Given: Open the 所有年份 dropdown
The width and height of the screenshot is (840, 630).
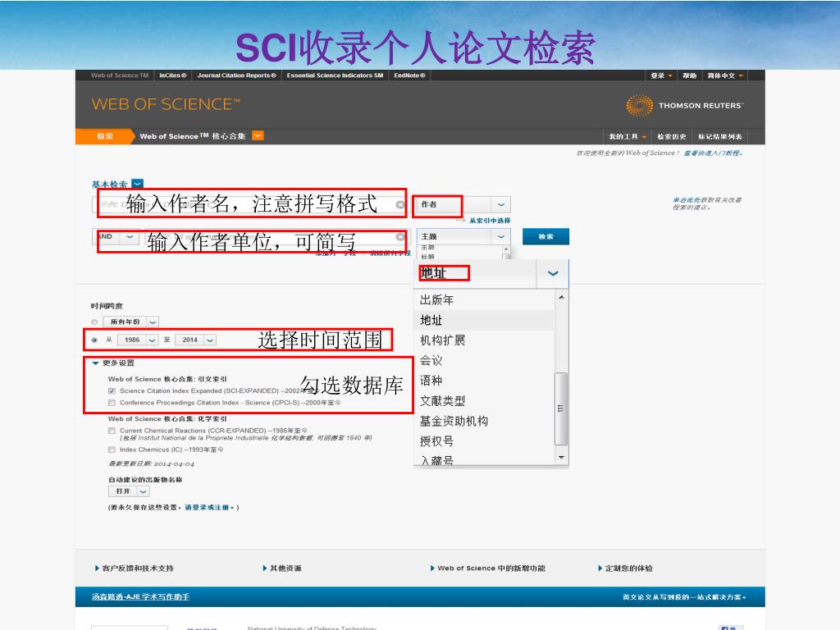Looking at the screenshot, I should point(153,322).
